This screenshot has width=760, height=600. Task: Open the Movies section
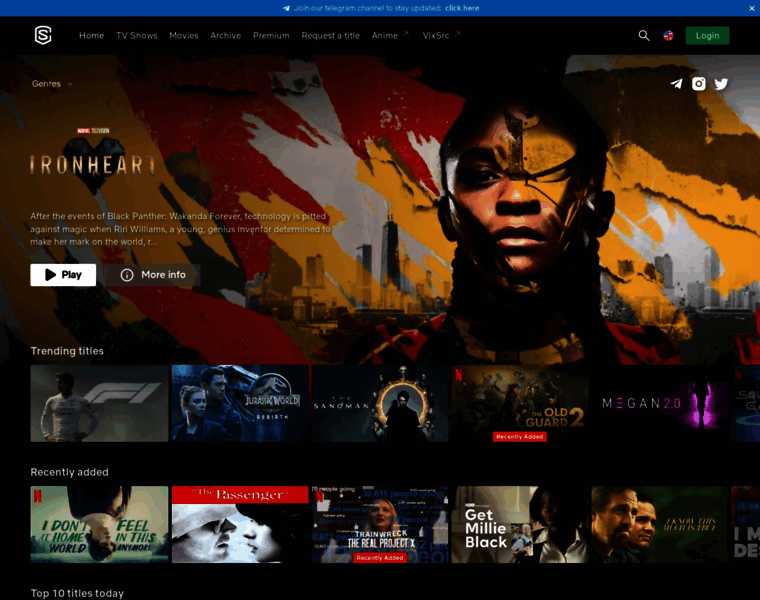tap(184, 35)
